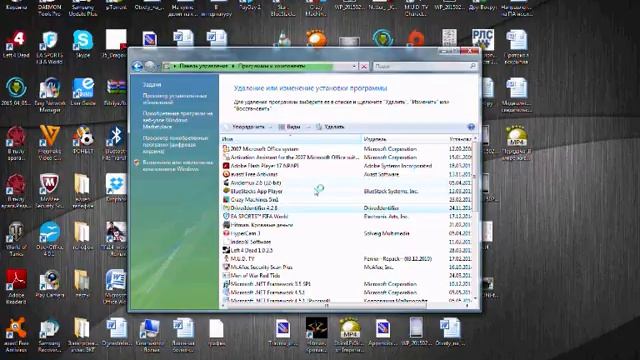Sort by the installed date column header
The image size is (640, 360).
(460, 139)
